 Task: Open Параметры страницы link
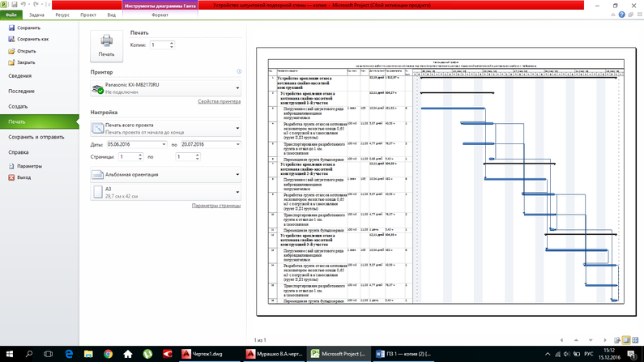[216, 207]
